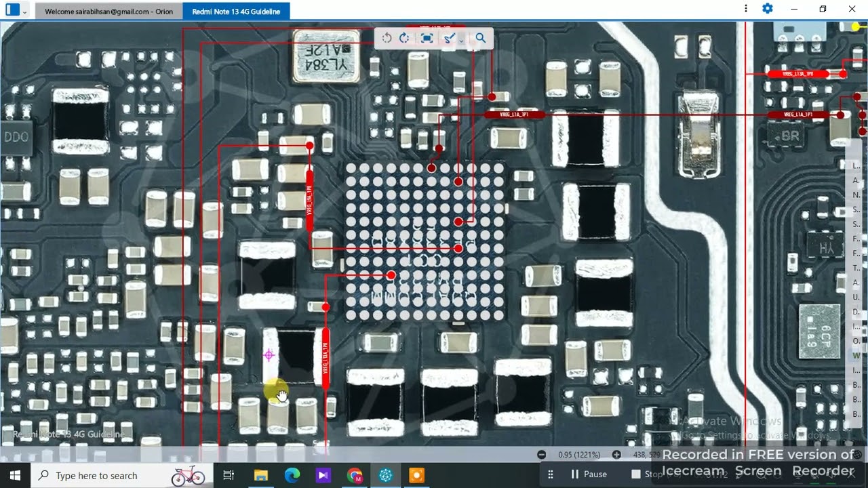Click the VREG_L13A_1P8 net label top right

pyautogui.click(x=797, y=73)
